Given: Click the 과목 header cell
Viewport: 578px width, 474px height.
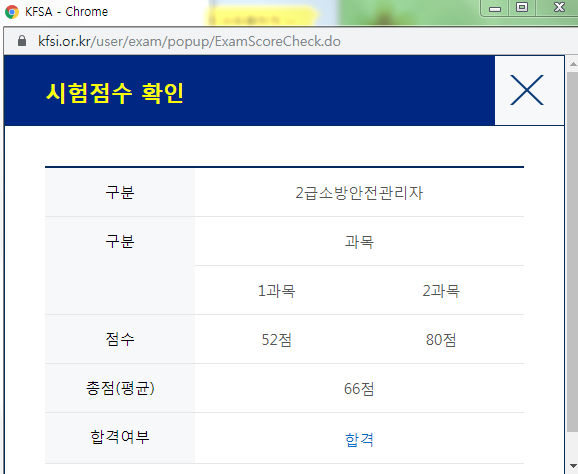Looking at the screenshot, I should coord(359,242).
